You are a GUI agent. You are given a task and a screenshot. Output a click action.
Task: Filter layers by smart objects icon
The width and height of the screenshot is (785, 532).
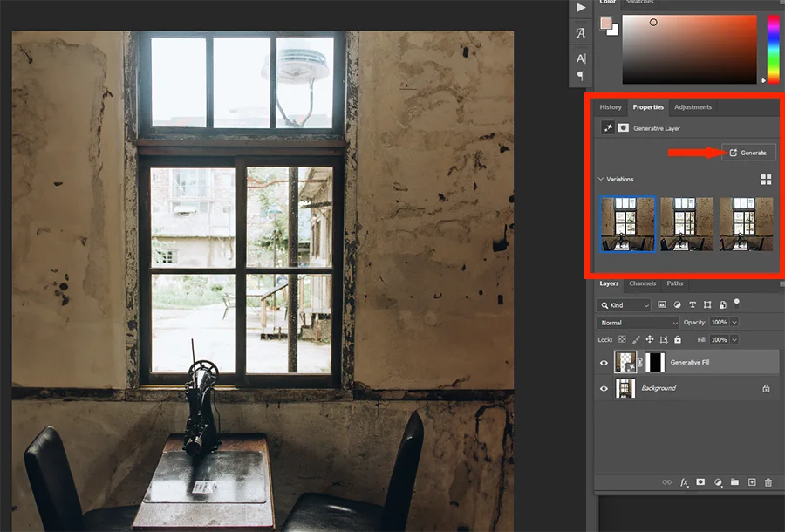point(722,304)
